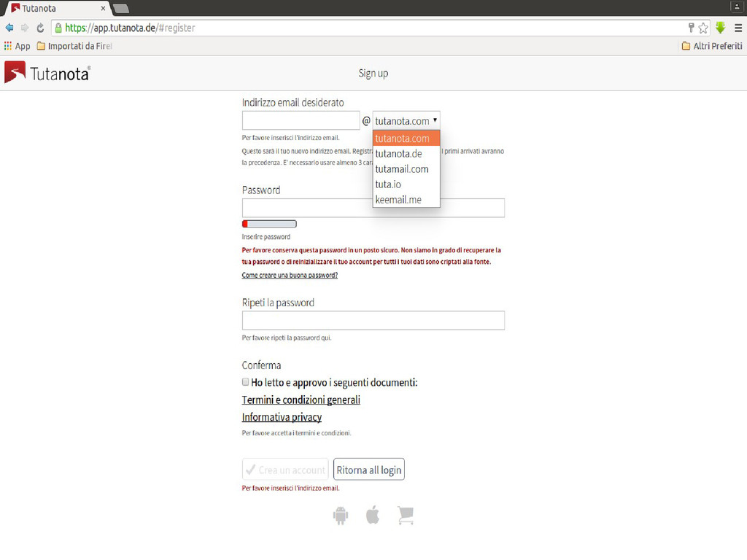Click Indirizzo email desiderato label

[x=293, y=102]
